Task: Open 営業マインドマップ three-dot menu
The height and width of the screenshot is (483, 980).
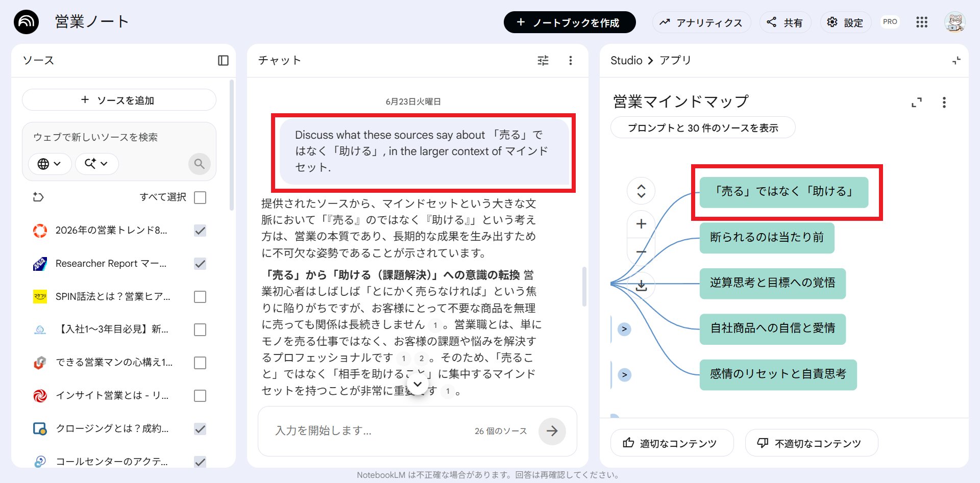Action: pos(944,103)
